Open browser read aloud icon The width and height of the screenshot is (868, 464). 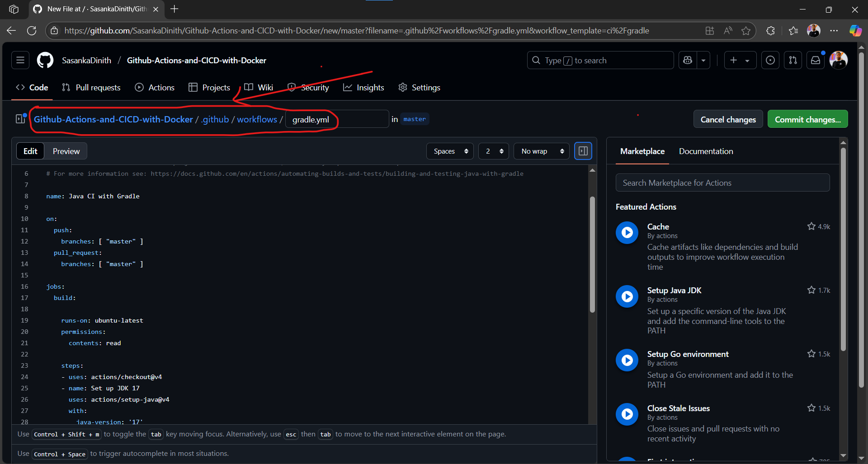point(728,31)
